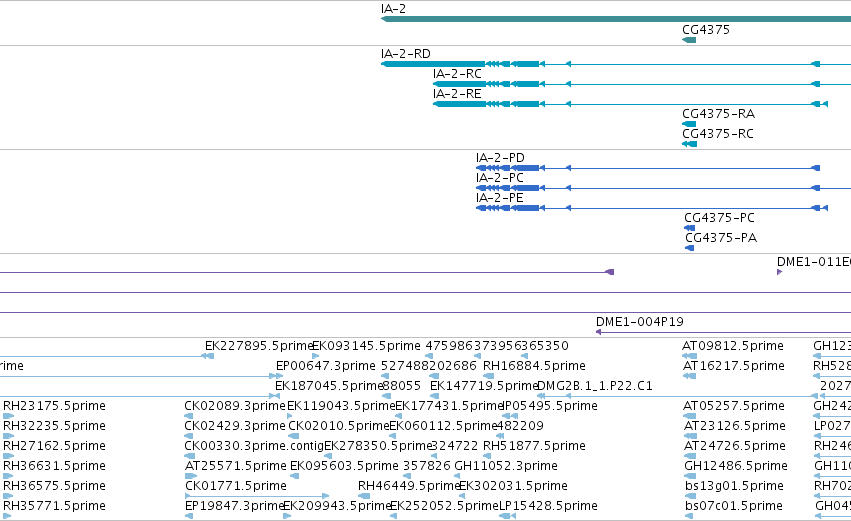Click EST label bs07c01.5prime
Viewport: 851px width, 521px height.
tap(734, 507)
